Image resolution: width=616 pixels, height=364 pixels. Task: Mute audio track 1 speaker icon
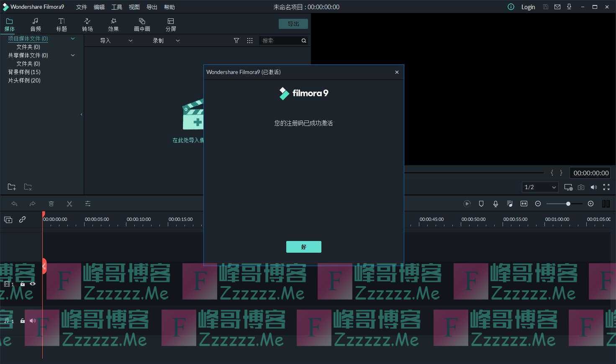pyautogui.click(x=33, y=321)
